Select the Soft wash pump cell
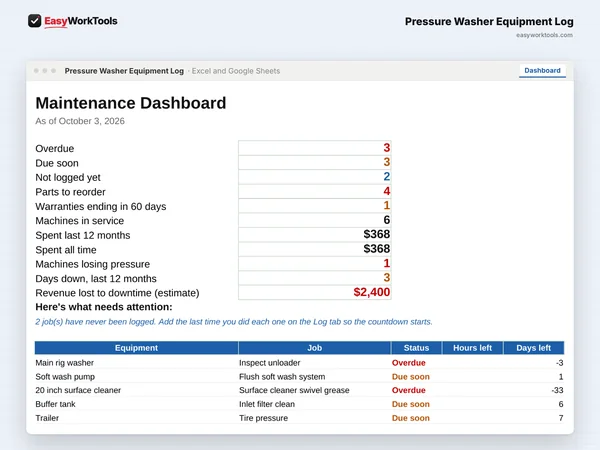Image resolution: width=600 pixels, height=450 pixels. (x=136, y=377)
